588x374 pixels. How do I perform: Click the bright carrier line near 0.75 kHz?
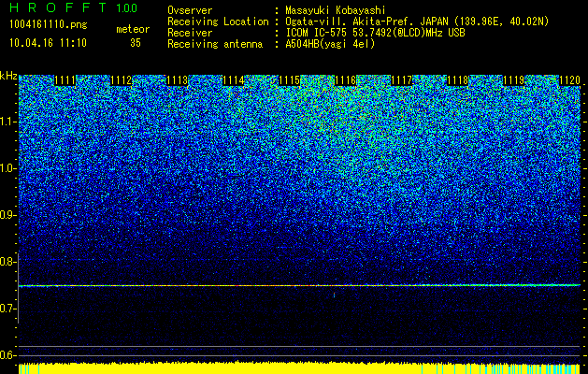[x=299, y=285]
